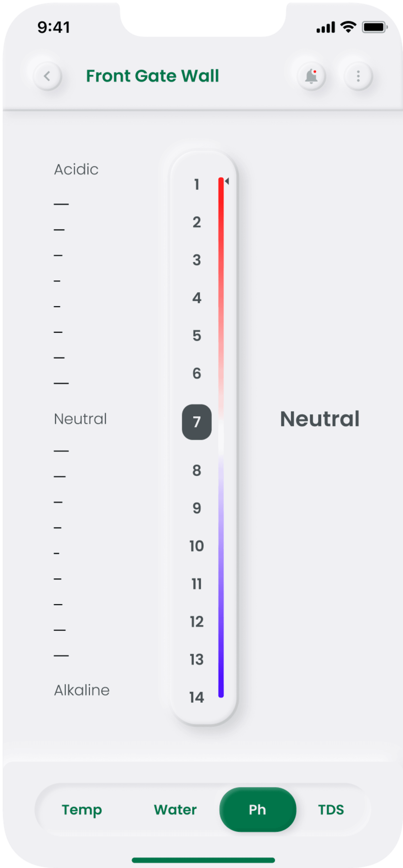Click the triangle indicator on the pH scale
The image size is (403, 868).
[227, 181]
